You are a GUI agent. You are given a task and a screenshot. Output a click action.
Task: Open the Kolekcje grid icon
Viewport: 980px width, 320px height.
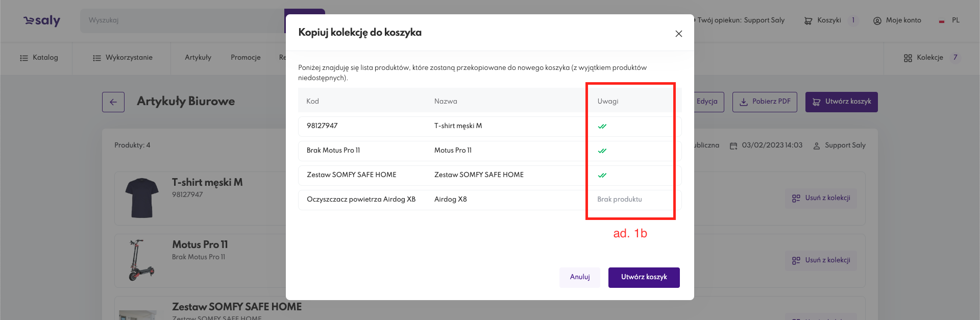(x=908, y=58)
